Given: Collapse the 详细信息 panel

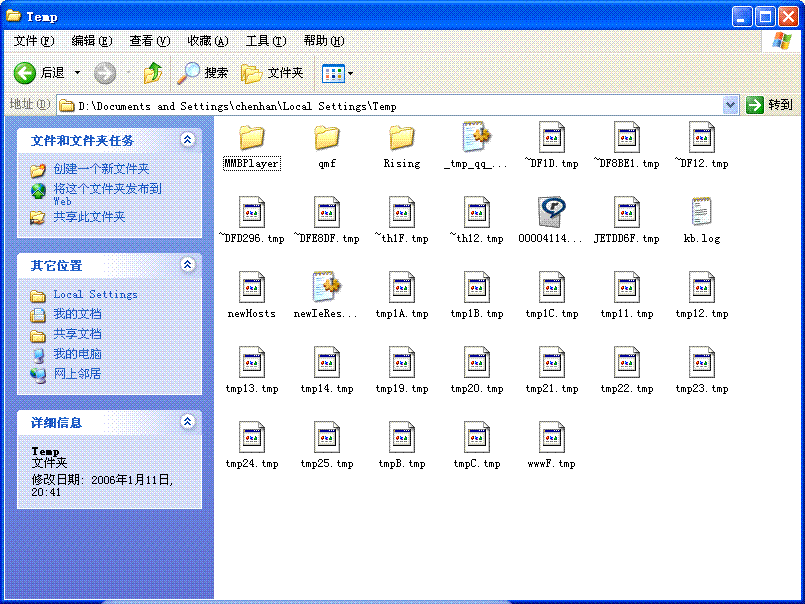Looking at the screenshot, I should click(x=187, y=422).
